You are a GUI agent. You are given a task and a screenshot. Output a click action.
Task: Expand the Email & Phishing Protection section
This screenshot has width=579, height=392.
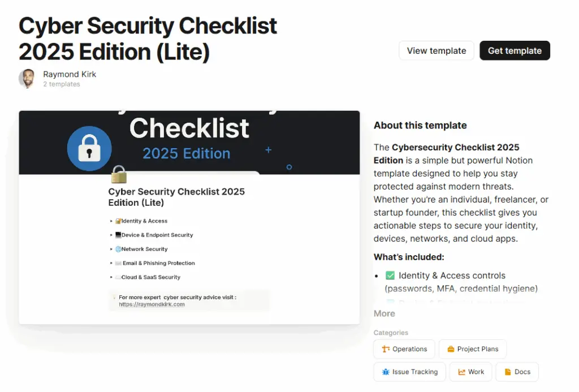(111, 264)
